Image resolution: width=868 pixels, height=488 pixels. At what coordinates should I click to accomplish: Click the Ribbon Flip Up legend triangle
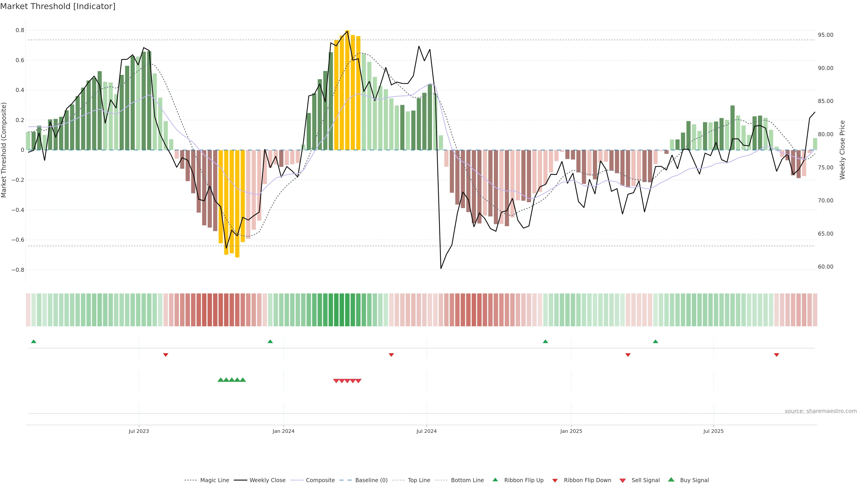495,480
